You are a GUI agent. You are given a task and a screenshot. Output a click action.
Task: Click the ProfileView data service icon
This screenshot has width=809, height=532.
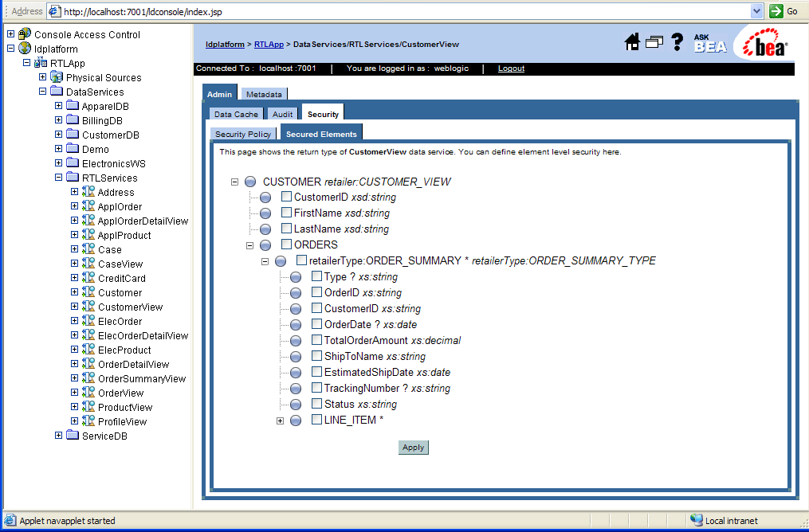click(x=88, y=421)
